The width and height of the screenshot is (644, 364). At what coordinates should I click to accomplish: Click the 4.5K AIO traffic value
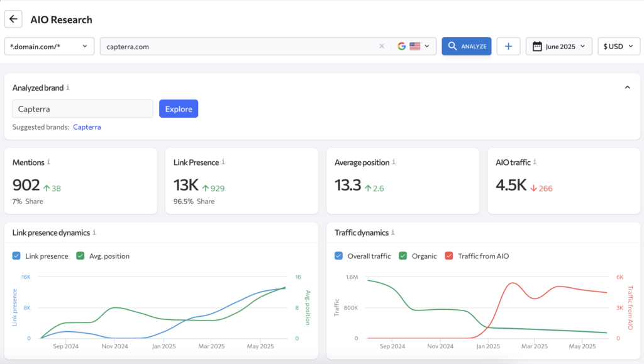pyautogui.click(x=511, y=185)
